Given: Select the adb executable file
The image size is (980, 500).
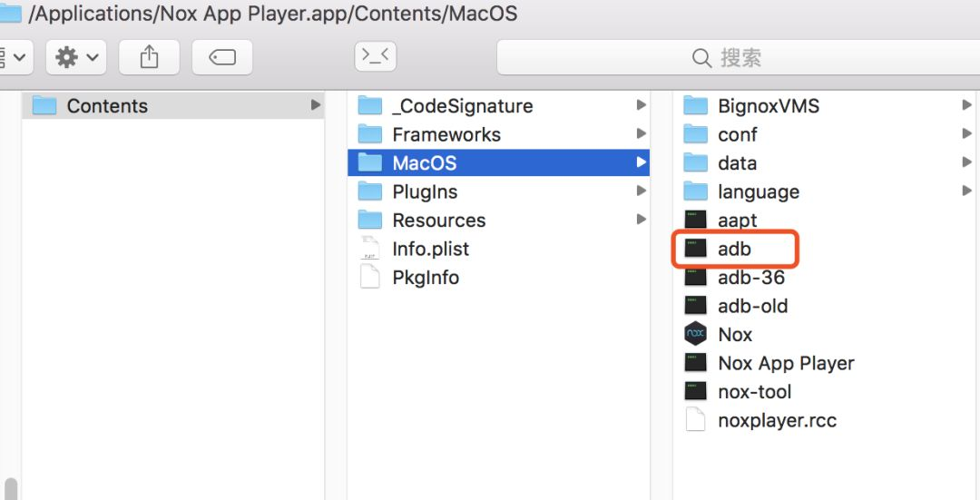Looking at the screenshot, I should [734, 249].
